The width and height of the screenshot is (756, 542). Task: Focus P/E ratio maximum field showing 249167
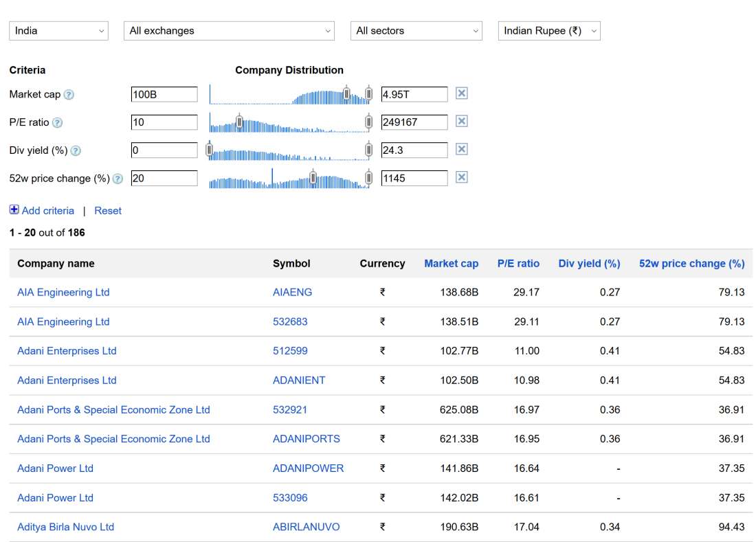414,122
